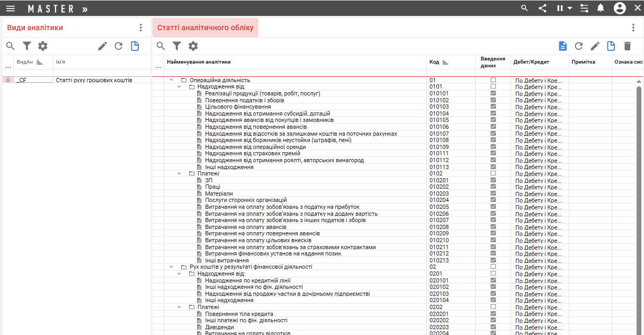
Task: Open the filter in Статті аналітичного обліку
Action: pos(177,46)
